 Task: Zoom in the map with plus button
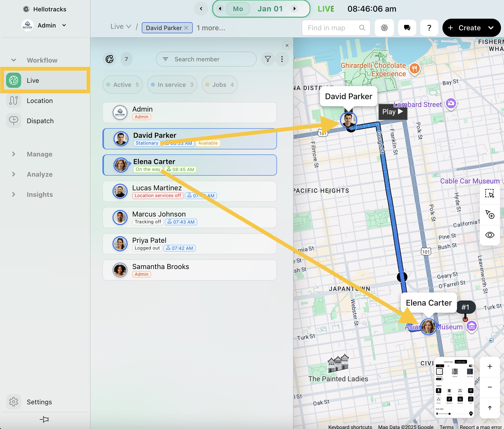(x=490, y=366)
